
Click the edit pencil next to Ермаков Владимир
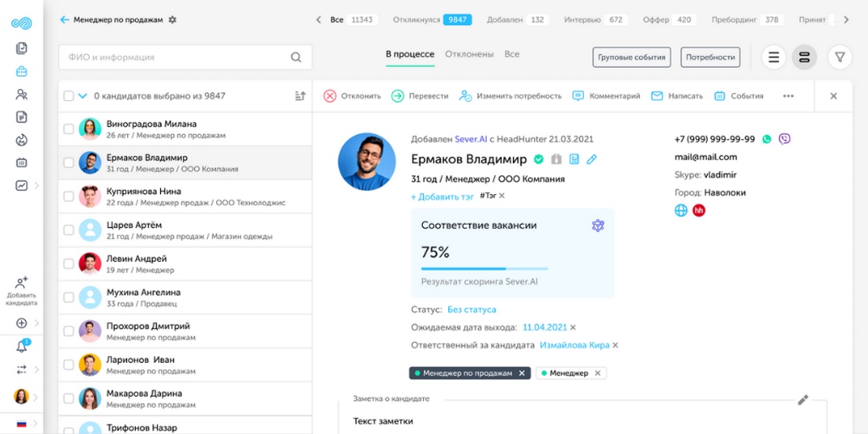(x=592, y=159)
